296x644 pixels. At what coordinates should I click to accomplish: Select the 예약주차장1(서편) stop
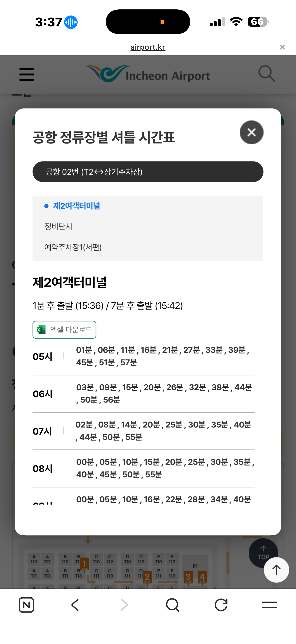point(73,247)
